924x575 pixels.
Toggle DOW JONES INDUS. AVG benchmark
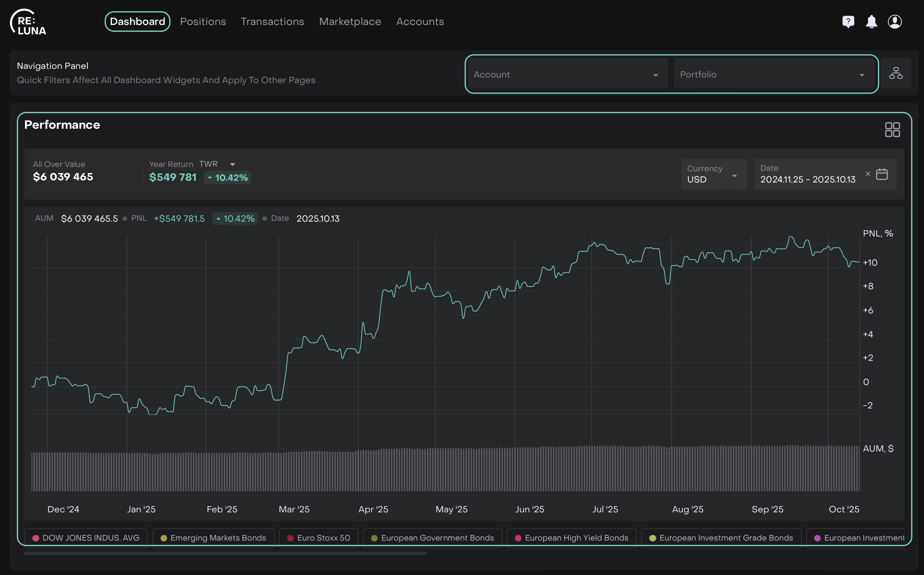[x=86, y=538]
